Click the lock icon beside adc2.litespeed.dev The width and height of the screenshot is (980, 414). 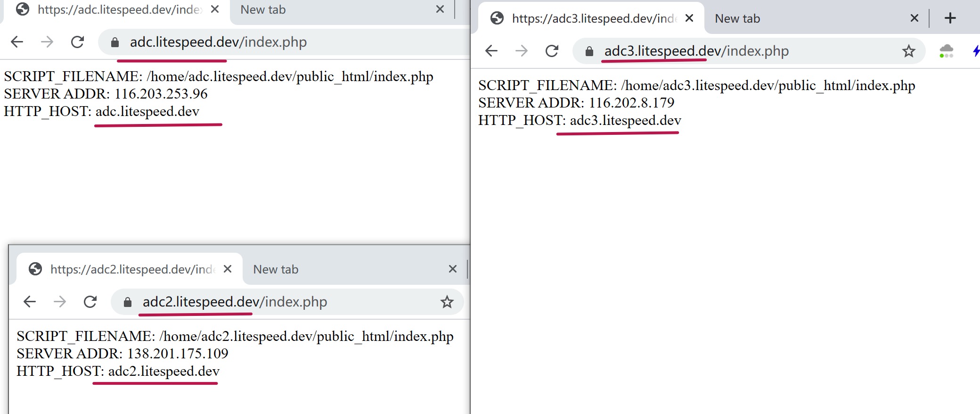(x=127, y=302)
